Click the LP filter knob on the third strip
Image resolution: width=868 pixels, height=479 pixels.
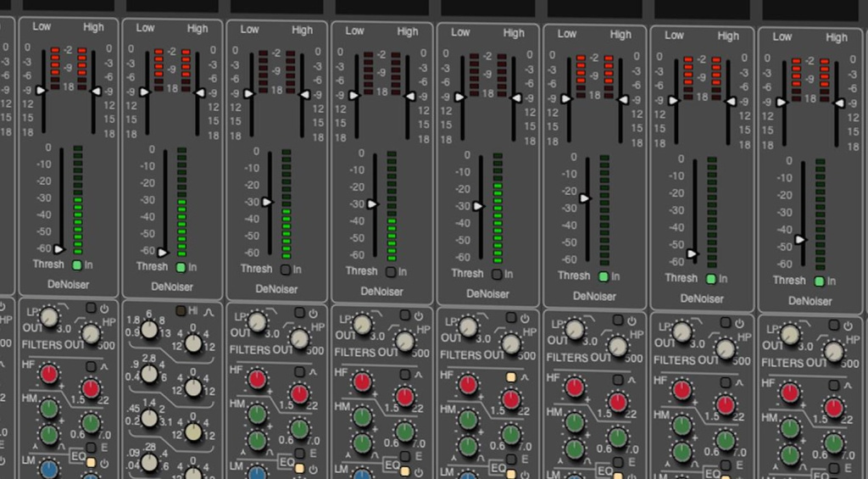coord(257,321)
